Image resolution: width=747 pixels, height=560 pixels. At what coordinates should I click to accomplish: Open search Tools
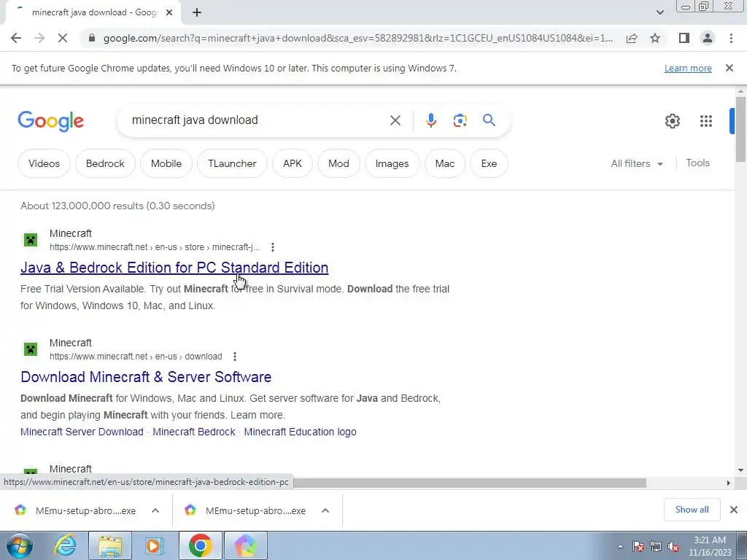point(697,163)
